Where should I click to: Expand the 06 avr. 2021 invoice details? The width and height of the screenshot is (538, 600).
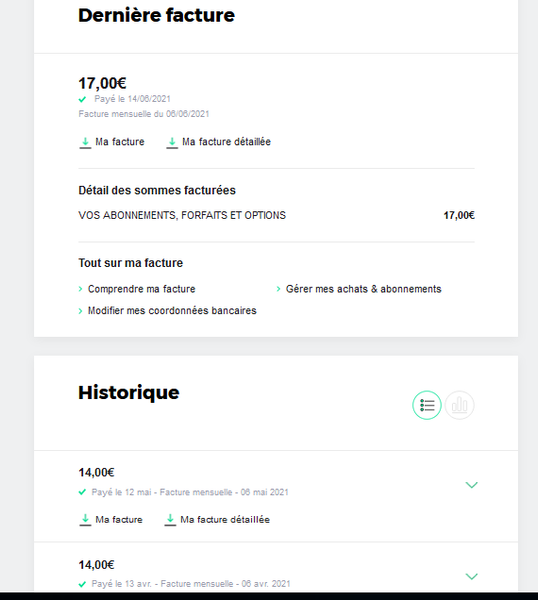471,576
